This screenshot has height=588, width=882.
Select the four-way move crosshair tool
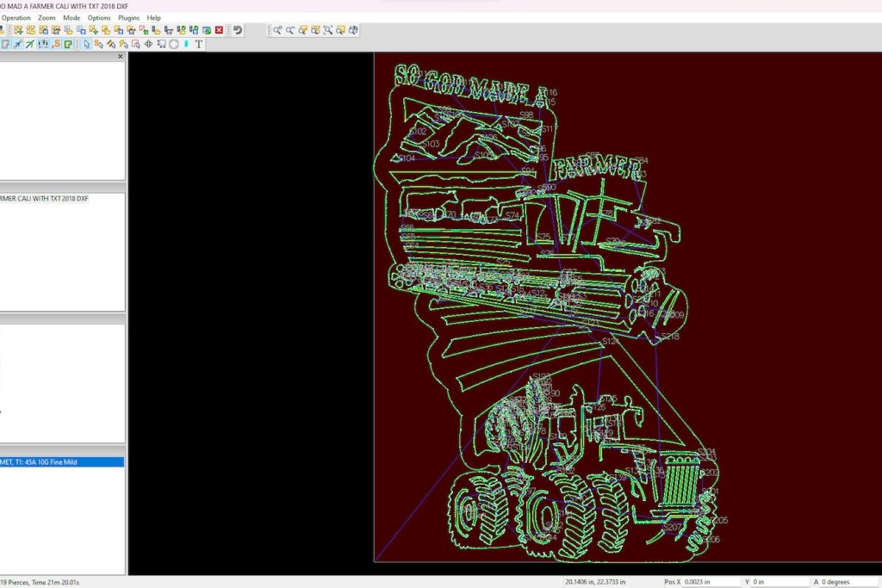pos(148,44)
